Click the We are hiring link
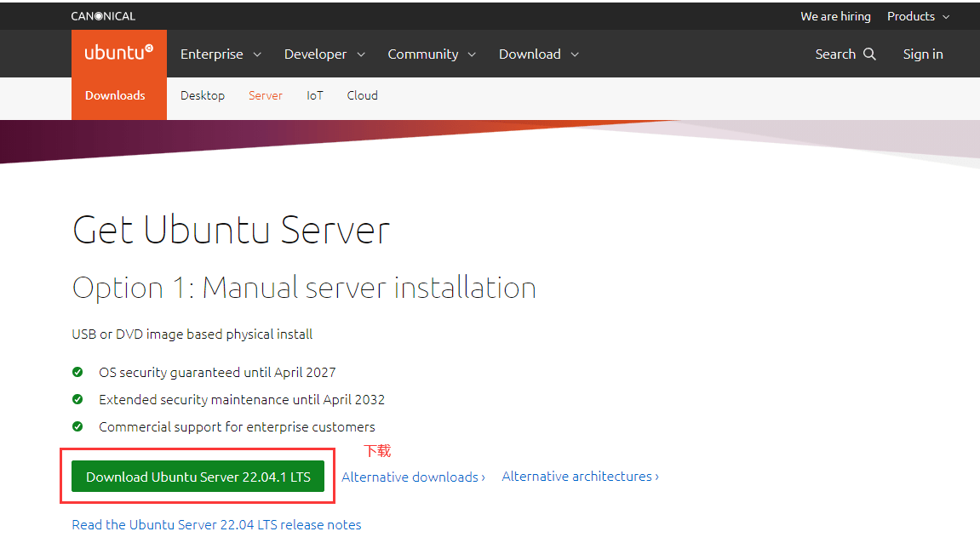This screenshot has width=980, height=560. tap(835, 16)
